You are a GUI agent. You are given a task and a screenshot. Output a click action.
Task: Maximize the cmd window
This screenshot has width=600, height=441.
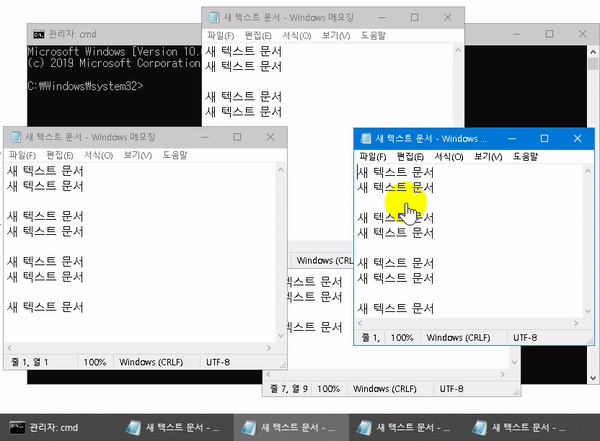[x=549, y=34]
